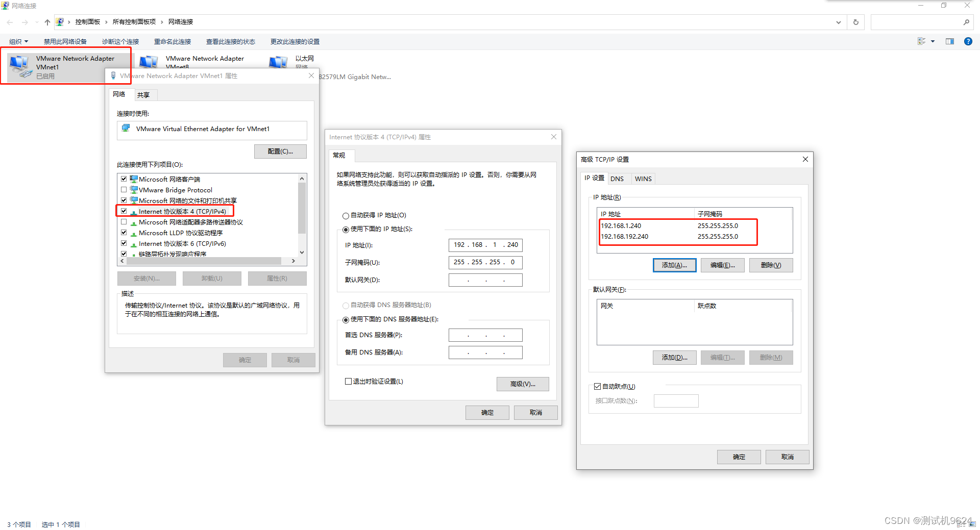Click scroll-down arrow in protocol items list
This screenshot has width=980, height=530.
[302, 252]
